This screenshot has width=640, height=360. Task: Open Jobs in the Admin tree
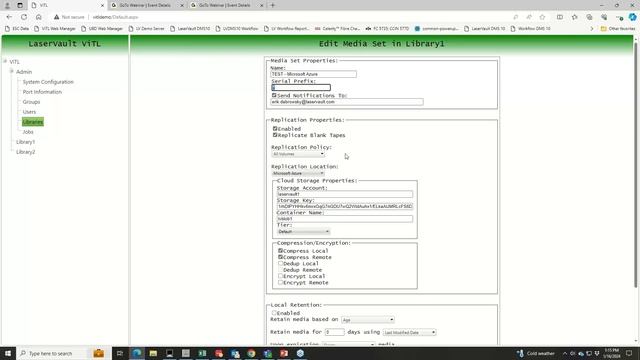point(28,132)
